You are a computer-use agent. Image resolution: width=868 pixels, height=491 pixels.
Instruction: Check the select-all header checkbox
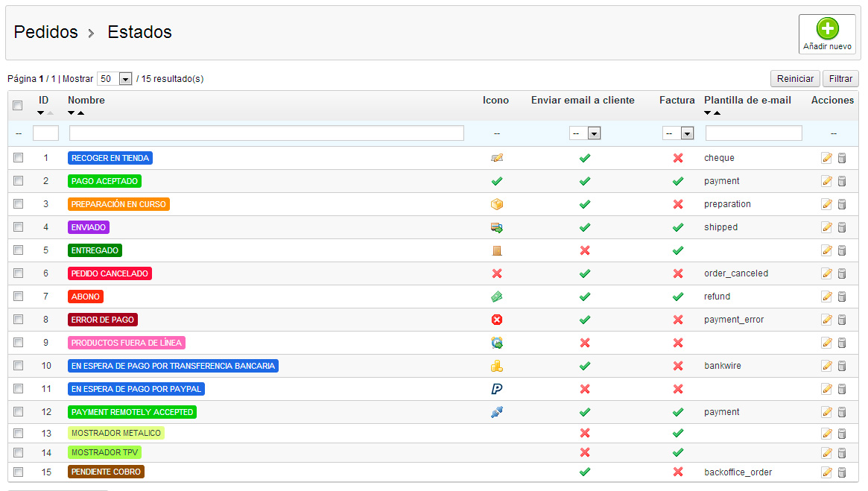point(18,106)
